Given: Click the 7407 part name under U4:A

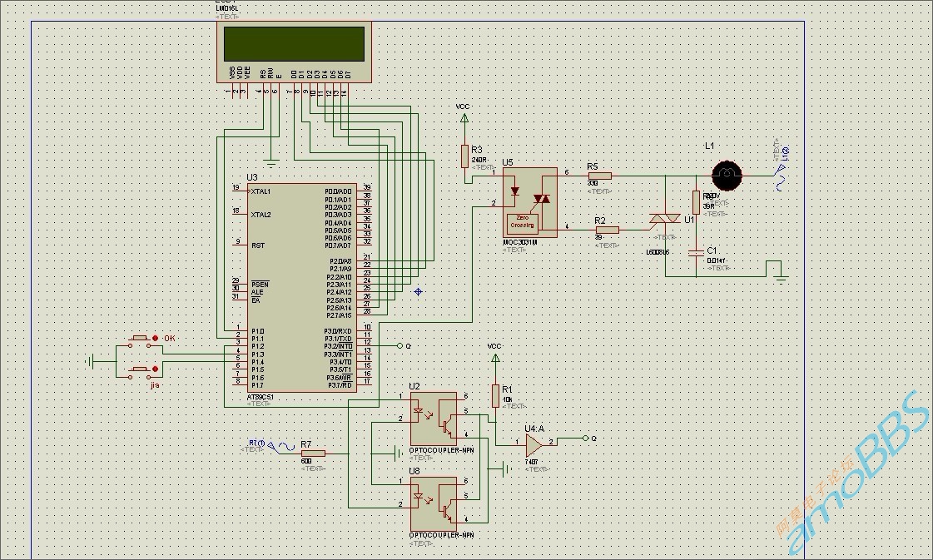Looking at the screenshot, I should point(531,462).
